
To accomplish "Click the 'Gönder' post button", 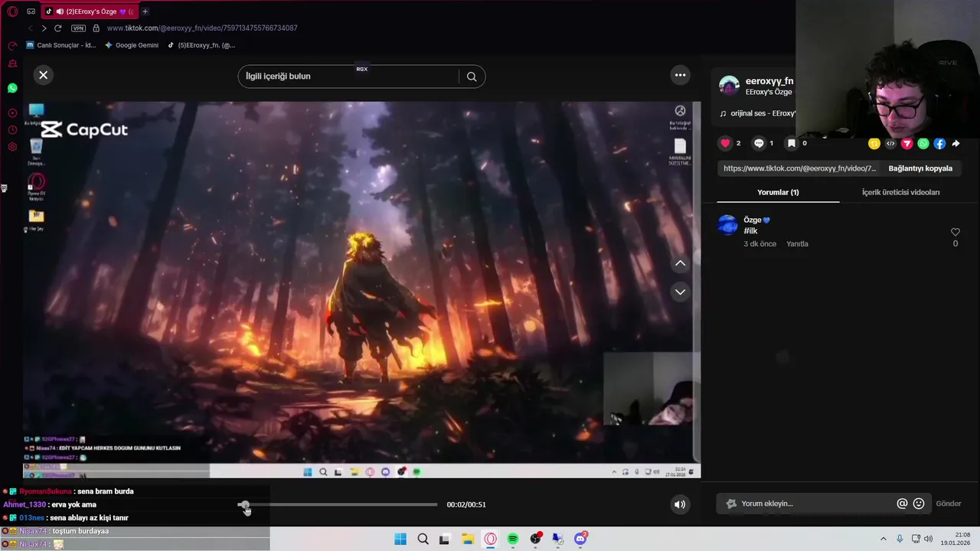I will click(x=949, y=504).
